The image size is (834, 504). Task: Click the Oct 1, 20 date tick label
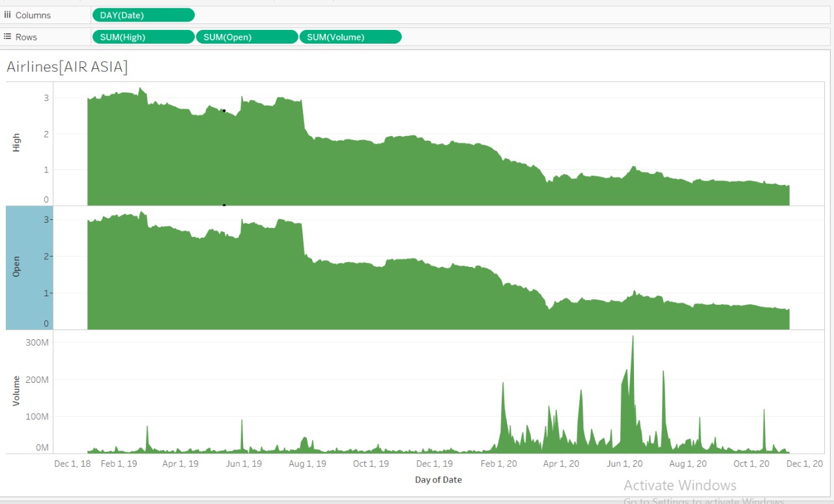click(751, 464)
